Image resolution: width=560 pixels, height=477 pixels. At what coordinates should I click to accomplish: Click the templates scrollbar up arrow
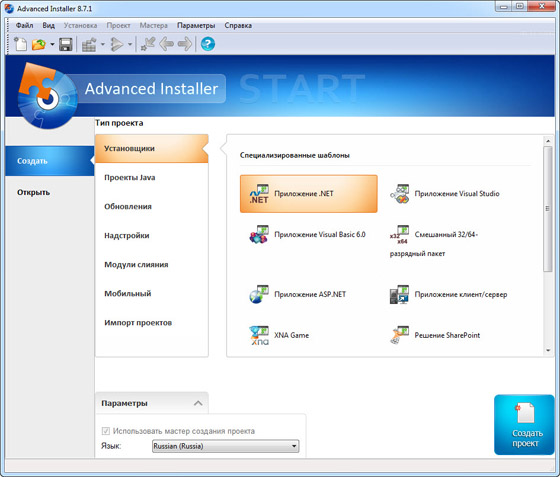pos(548,141)
